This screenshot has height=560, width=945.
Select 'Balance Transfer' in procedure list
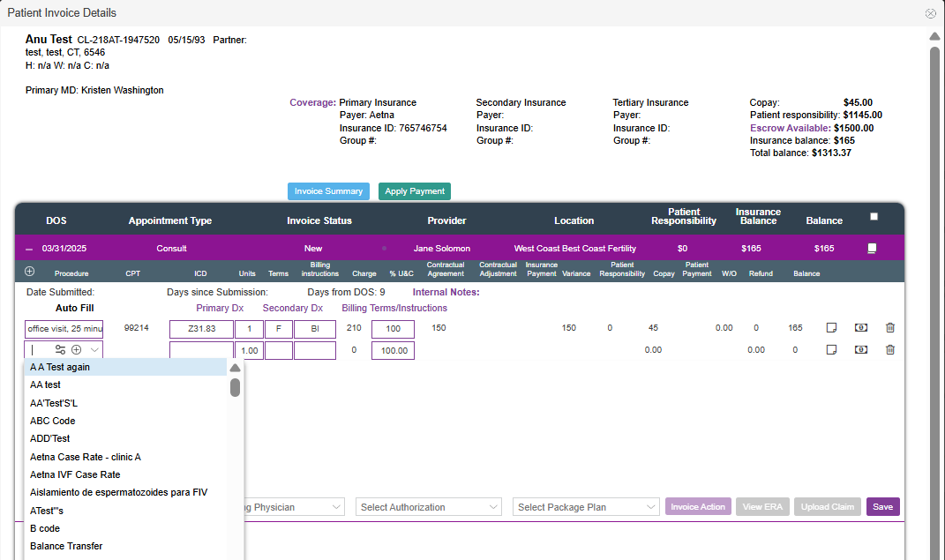66,546
